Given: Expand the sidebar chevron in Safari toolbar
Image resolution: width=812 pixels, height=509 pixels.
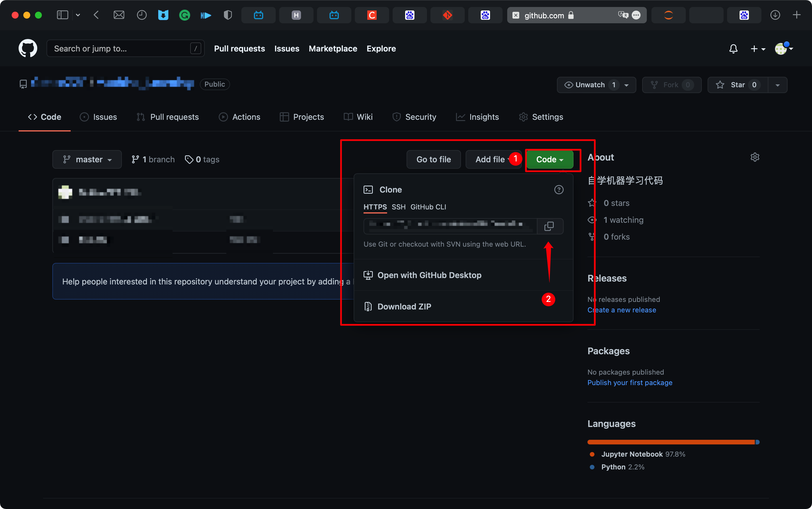Looking at the screenshot, I should [x=78, y=15].
